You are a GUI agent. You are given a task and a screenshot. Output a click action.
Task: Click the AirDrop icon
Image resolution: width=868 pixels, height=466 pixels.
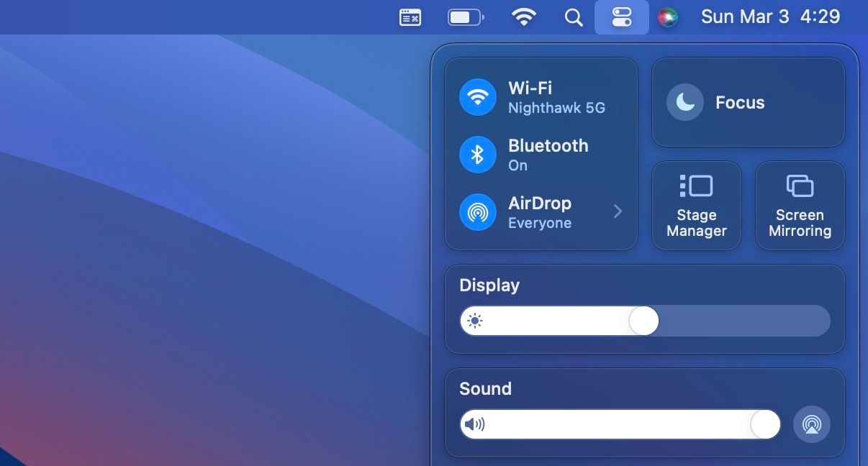pyautogui.click(x=477, y=211)
